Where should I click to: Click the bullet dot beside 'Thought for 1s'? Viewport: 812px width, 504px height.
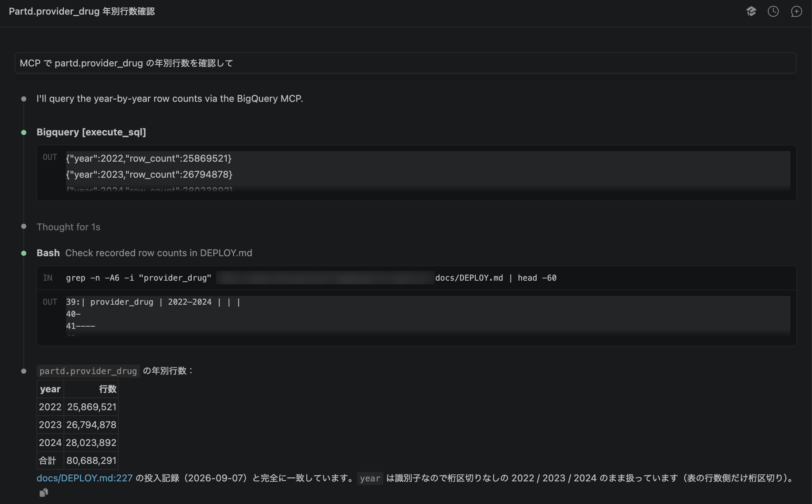point(24,227)
